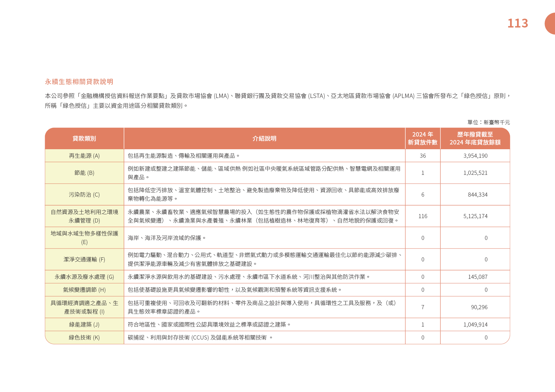Click the description starting 例如新建或整建之建築節能
This screenshot has height=392, width=555.
coord(264,173)
